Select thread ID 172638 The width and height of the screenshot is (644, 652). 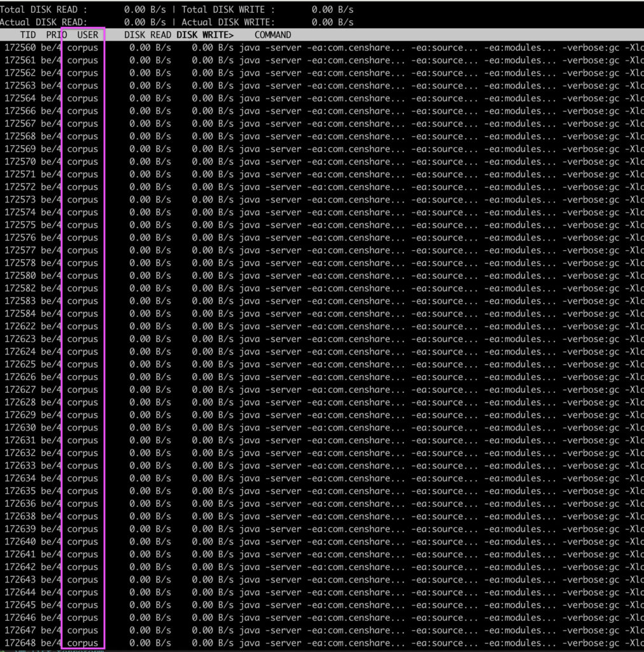click(x=20, y=516)
